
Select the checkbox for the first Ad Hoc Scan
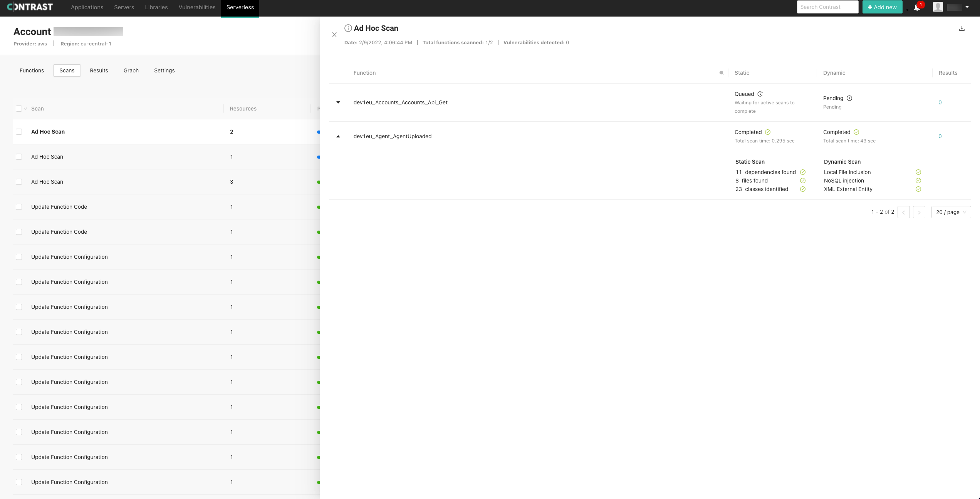click(19, 132)
